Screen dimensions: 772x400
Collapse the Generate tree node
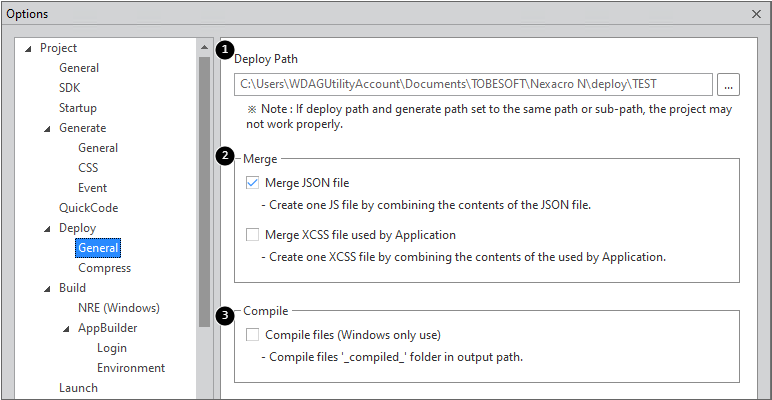pos(47,128)
